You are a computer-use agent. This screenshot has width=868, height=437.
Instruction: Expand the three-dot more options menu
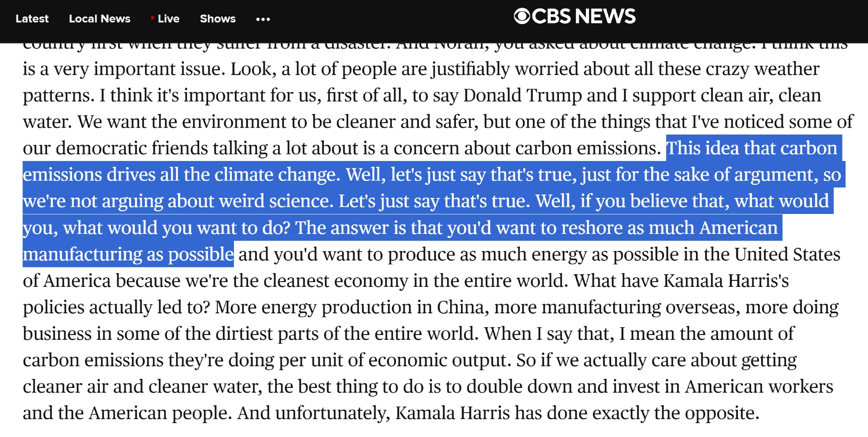(x=263, y=19)
